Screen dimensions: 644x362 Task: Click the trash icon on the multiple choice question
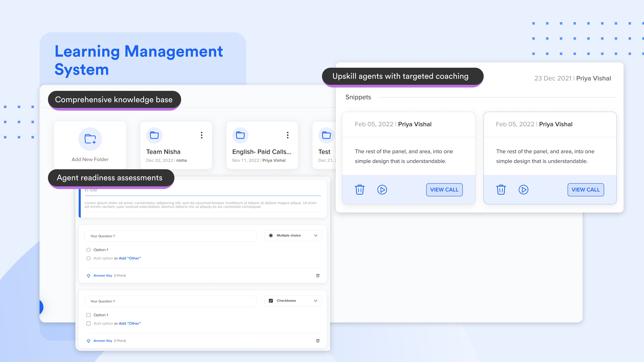pos(318,275)
